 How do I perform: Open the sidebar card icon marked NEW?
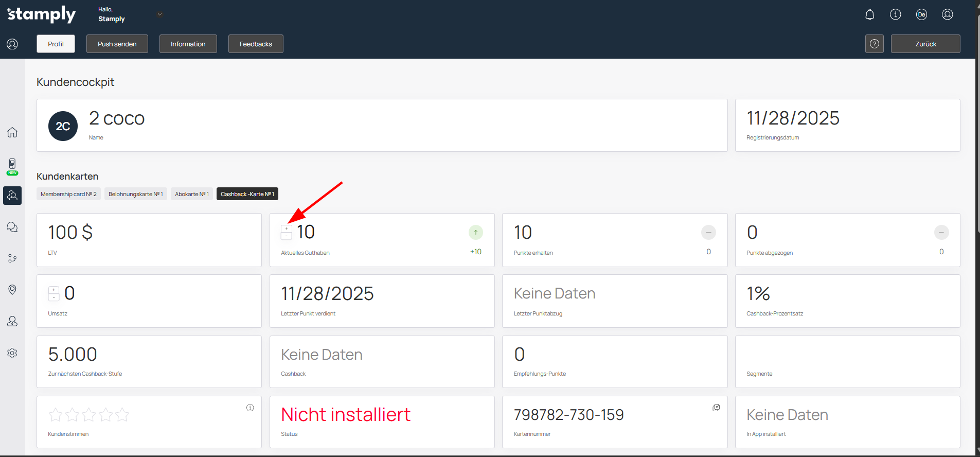click(12, 166)
